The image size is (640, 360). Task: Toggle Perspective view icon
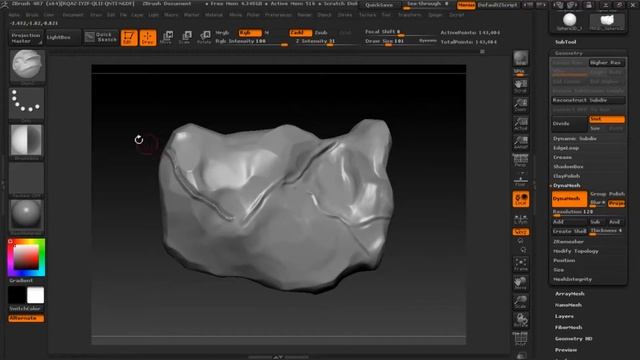520,161
